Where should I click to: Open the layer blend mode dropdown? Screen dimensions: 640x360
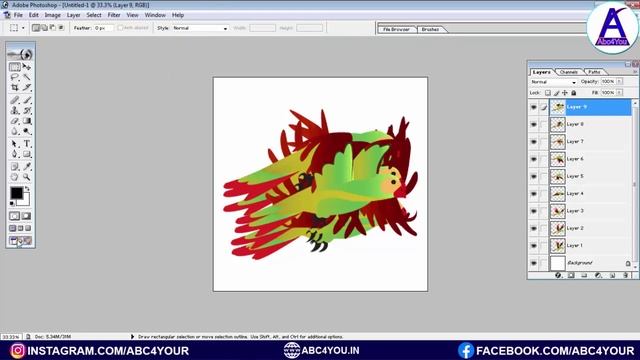click(x=553, y=82)
